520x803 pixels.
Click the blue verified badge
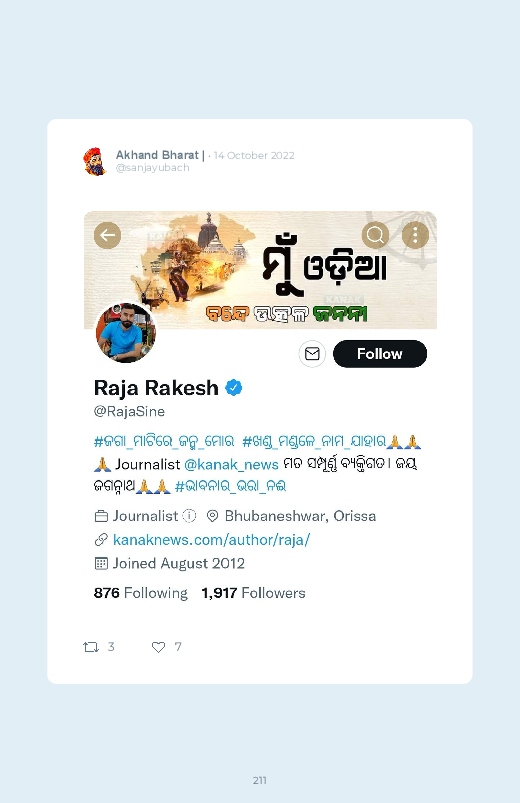234,388
